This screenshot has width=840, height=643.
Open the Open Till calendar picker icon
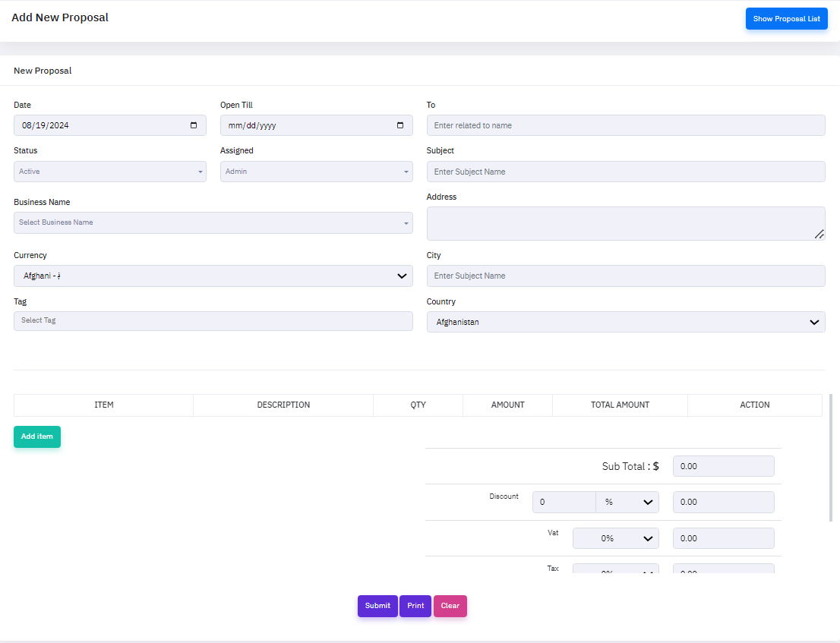(x=400, y=125)
